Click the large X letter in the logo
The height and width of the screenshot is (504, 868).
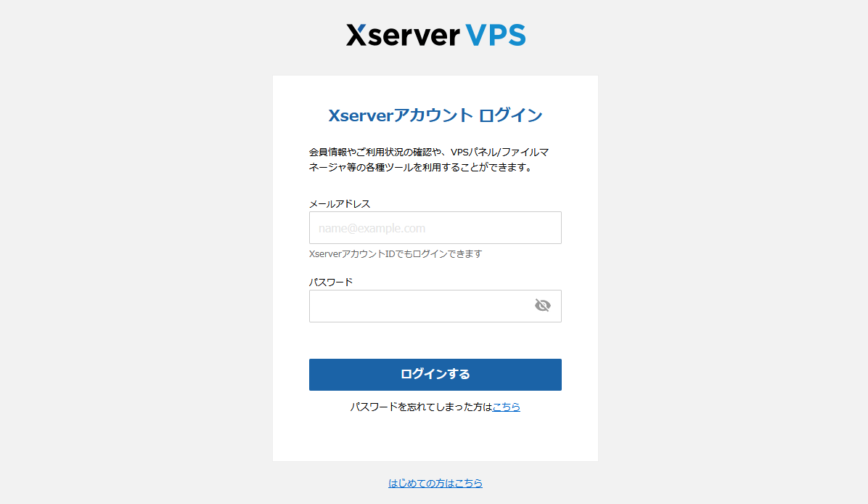point(356,35)
